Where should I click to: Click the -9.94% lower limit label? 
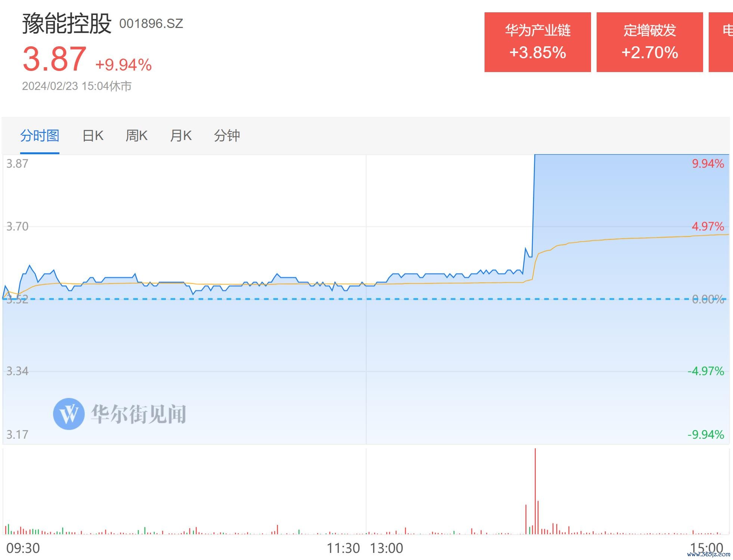tap(706, 435)
